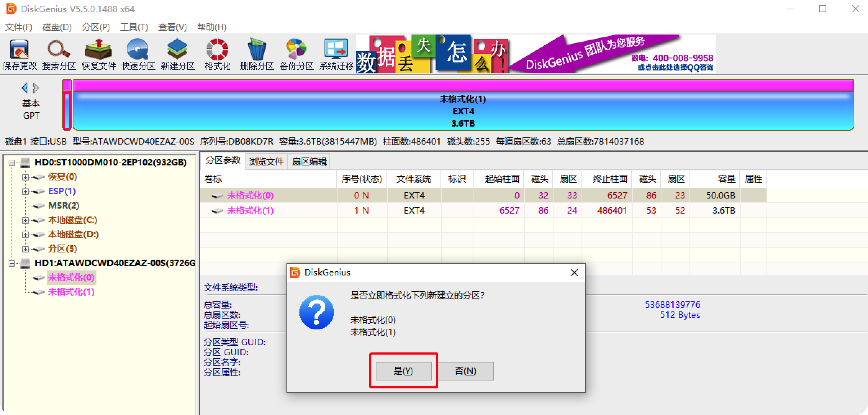Click the 卷标 column header

[268, 179]
